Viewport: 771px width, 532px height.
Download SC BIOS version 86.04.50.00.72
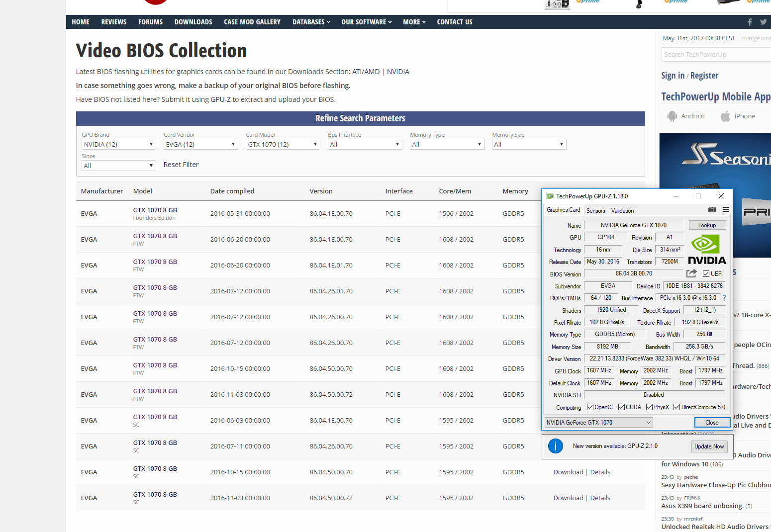click(x=568, y=498)
